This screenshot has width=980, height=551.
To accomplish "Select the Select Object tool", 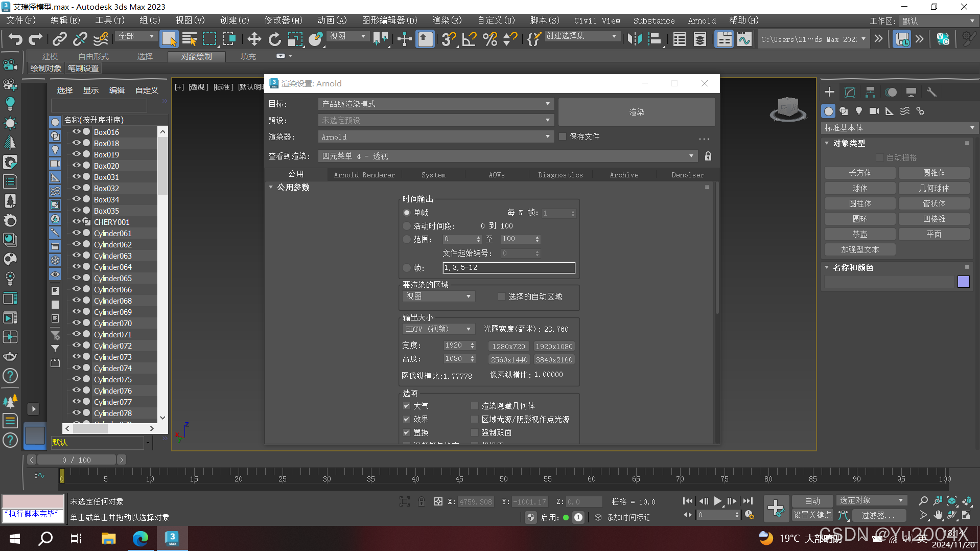I will point(169,39).
